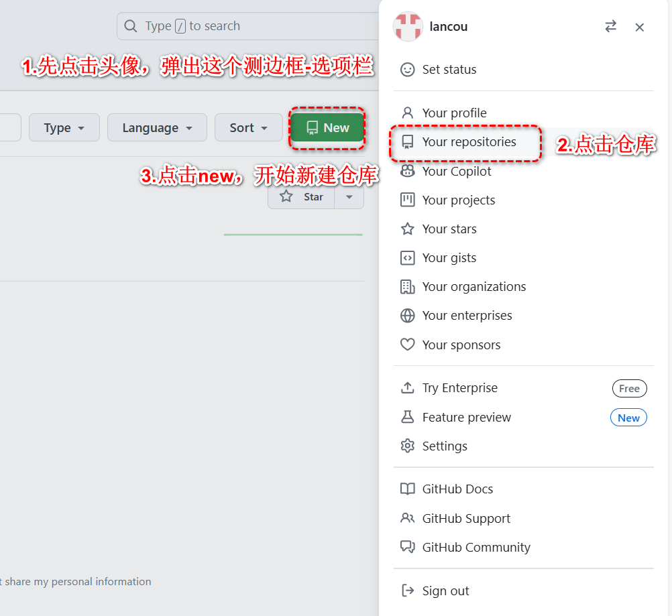The image size is (672, 616).
Task: Click the Your profile person icon
Action: click(x=408, y=113)
